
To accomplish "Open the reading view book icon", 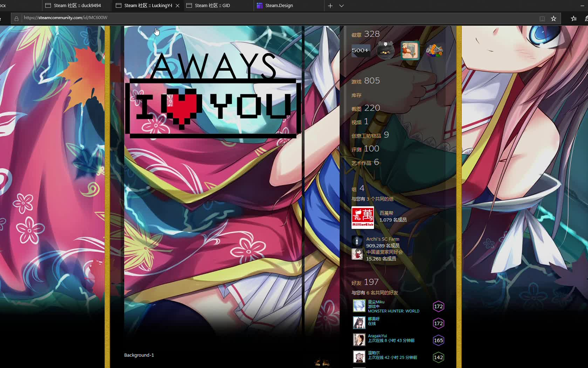I will [x=542, y=19].
